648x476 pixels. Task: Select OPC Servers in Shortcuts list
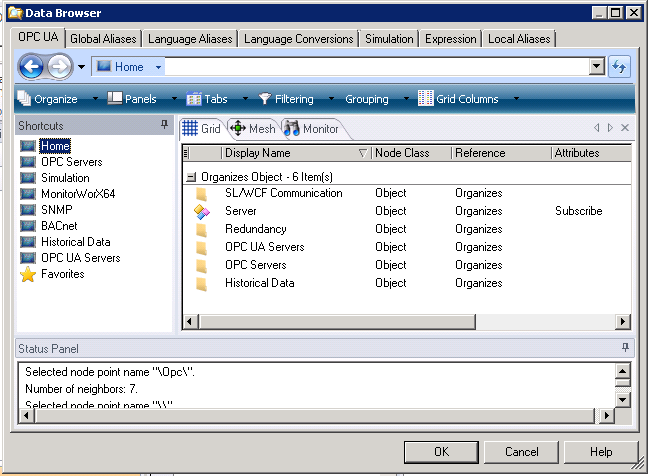coord(71,162)
